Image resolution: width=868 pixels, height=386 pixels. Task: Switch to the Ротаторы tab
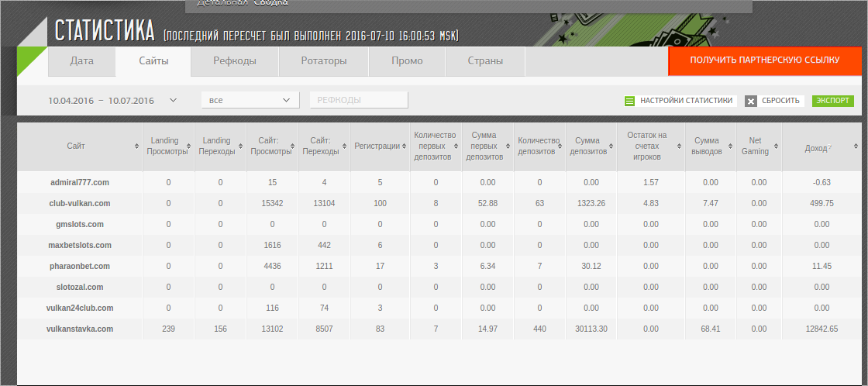324,61
